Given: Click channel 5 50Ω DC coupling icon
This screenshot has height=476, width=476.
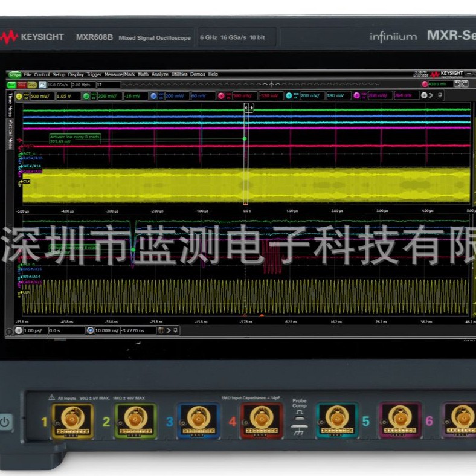Looking at the screenshot, I should pyautogui.click(x=296, y=96).
